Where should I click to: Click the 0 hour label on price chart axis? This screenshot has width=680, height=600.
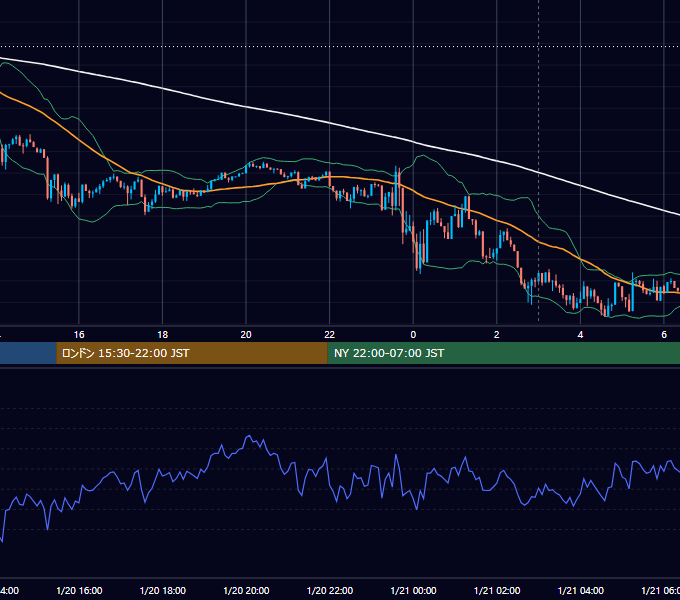pyautogui.click(x=413, y=335)
